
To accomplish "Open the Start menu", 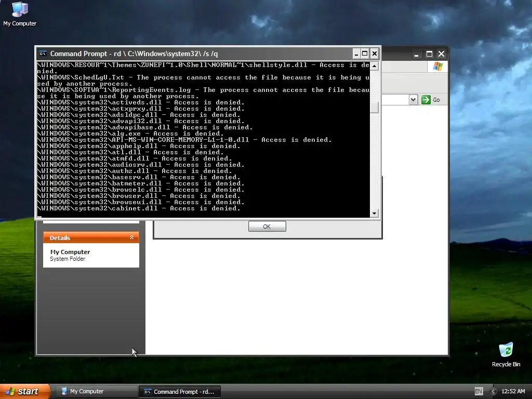I will 25,391.
